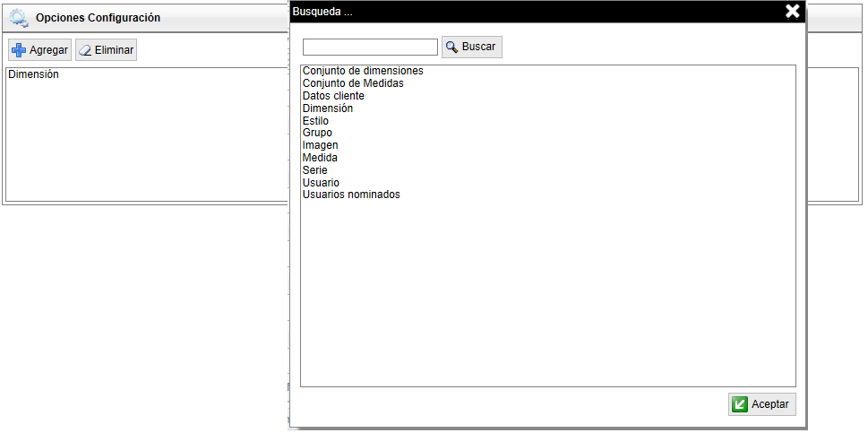The width and height of the screenshot is (868, 433).
Task: Select the Estilo list item
Action: coord(315,121)
